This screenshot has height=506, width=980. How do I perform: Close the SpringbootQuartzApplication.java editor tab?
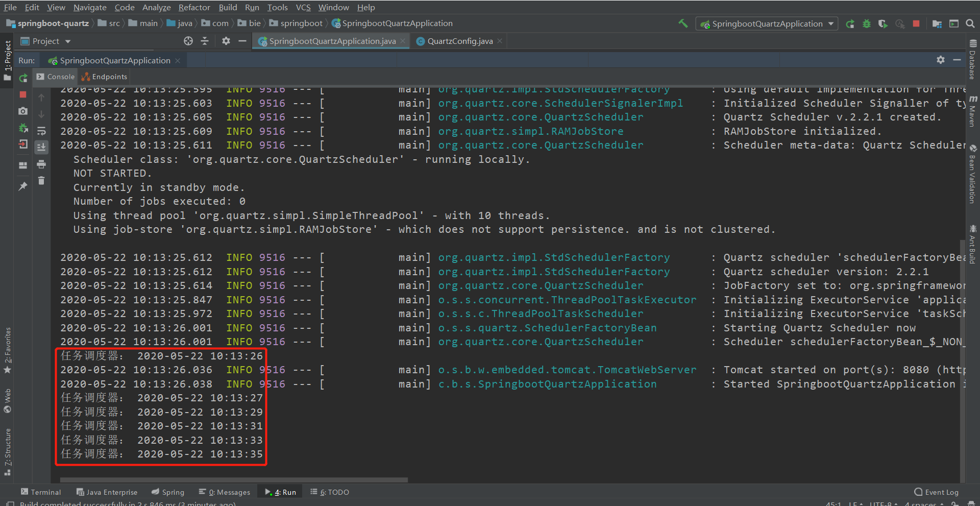[403, 41]
